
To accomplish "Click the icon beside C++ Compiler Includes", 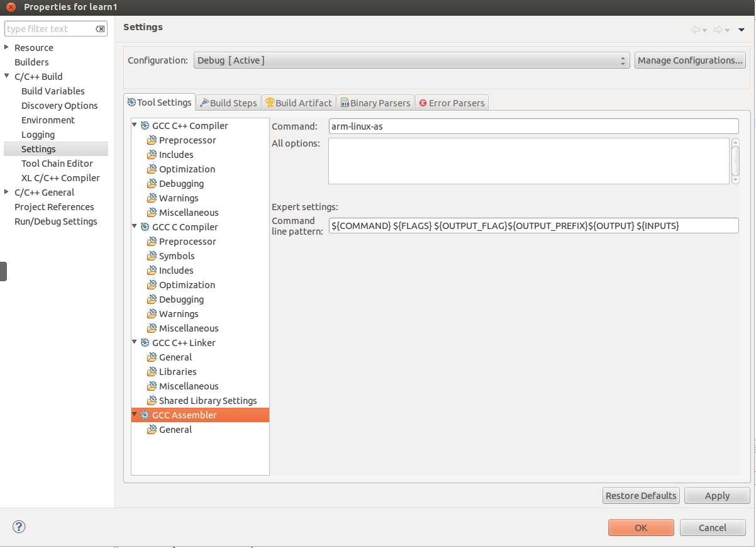I will tap(152, 155).
